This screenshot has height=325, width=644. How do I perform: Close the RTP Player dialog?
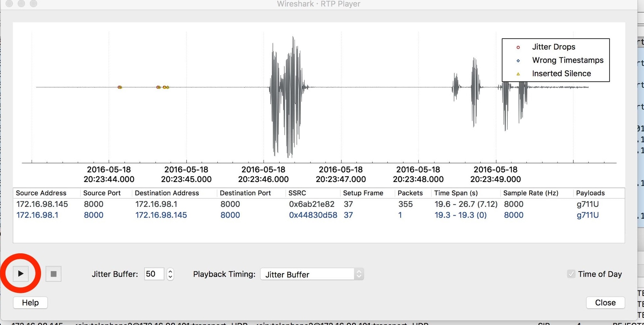[x=605, y=303]
